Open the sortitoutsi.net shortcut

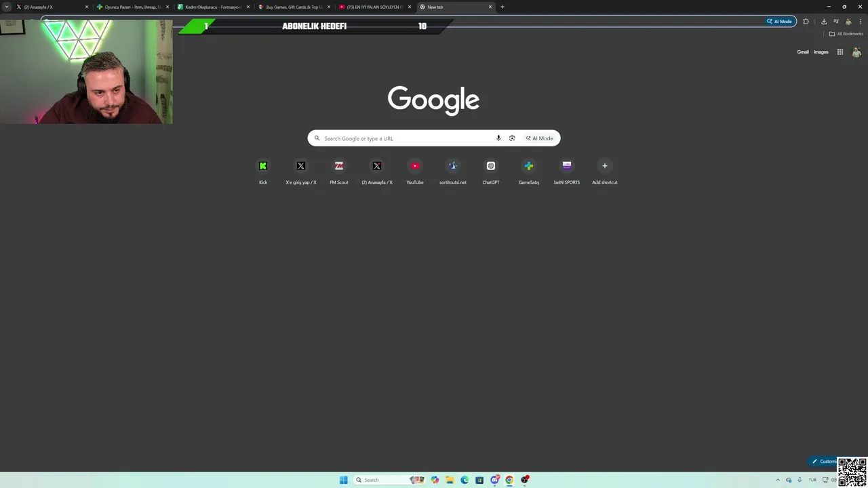pos(453,171)
